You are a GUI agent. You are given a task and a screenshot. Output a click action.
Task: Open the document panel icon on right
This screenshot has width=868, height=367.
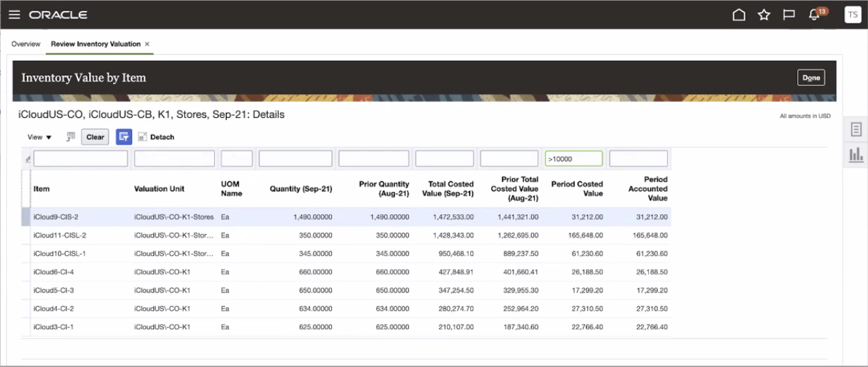(856, 129)
